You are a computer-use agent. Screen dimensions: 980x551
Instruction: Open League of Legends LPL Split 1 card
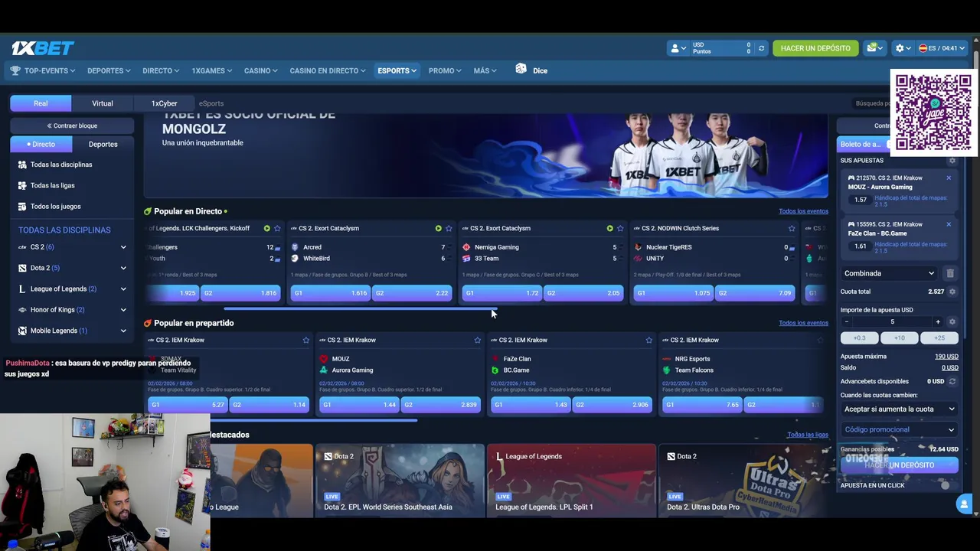point(572,481)
